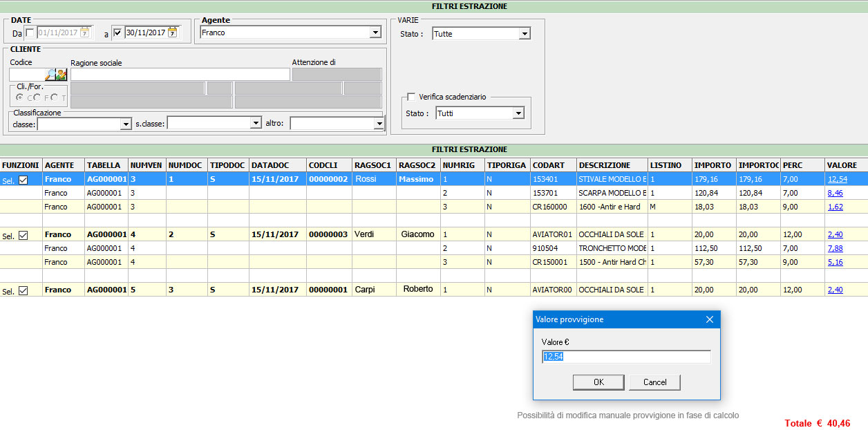Open the Agente dropdown showing Franco
The height and width of the screenshot is (430, 868).
click(375, 32)
